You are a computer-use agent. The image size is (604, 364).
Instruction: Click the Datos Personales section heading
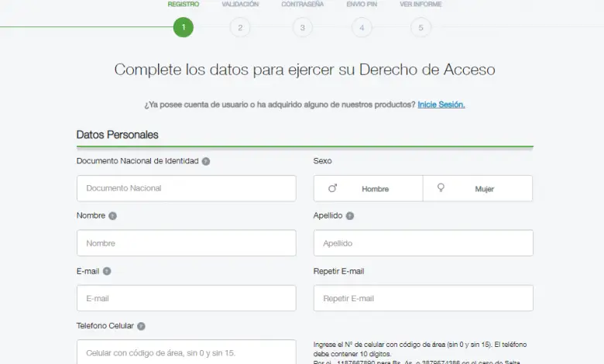point(118,135)
